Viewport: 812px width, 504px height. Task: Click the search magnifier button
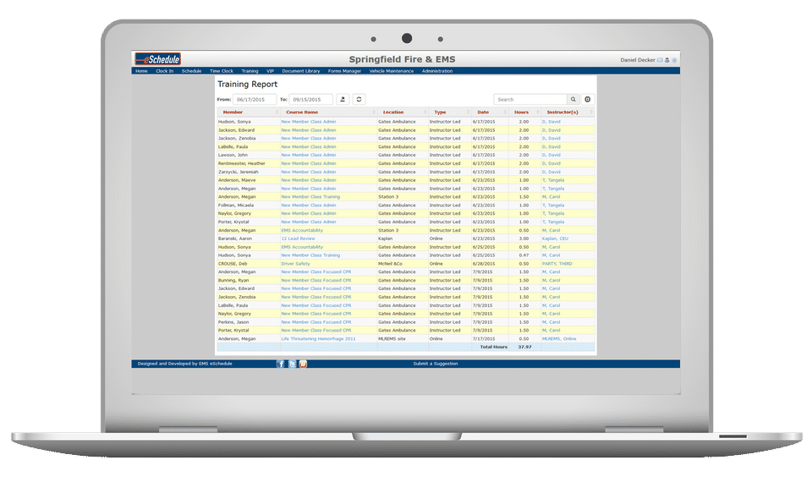tap(573, 100)
